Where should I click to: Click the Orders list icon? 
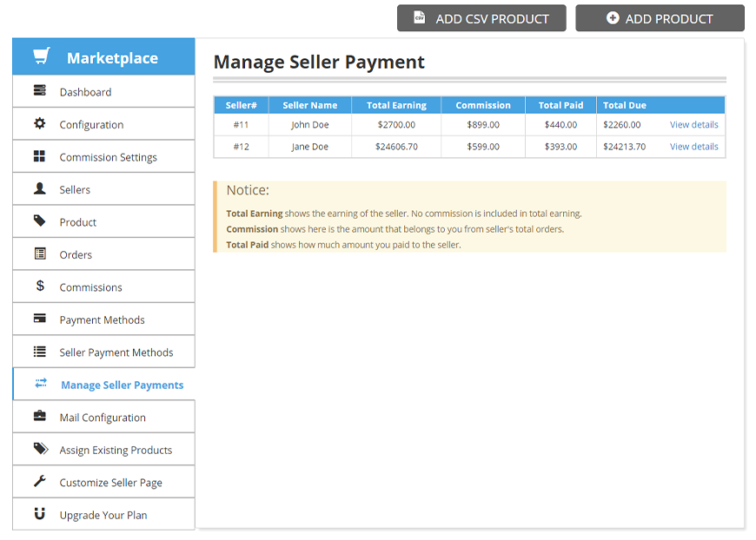pyautogui.click(x=40, y=254)
